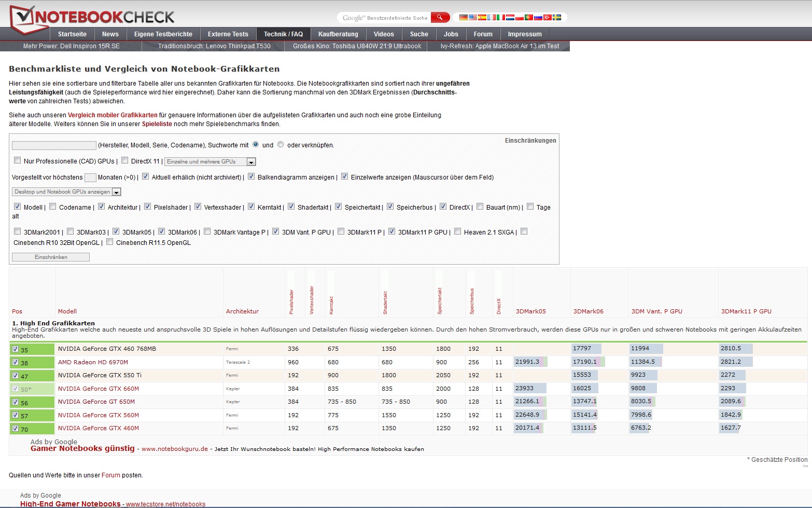Viewport: 812px width, 508px height.
Task: Sort by the Architektur column header
Action: click(x=242, y=311)
